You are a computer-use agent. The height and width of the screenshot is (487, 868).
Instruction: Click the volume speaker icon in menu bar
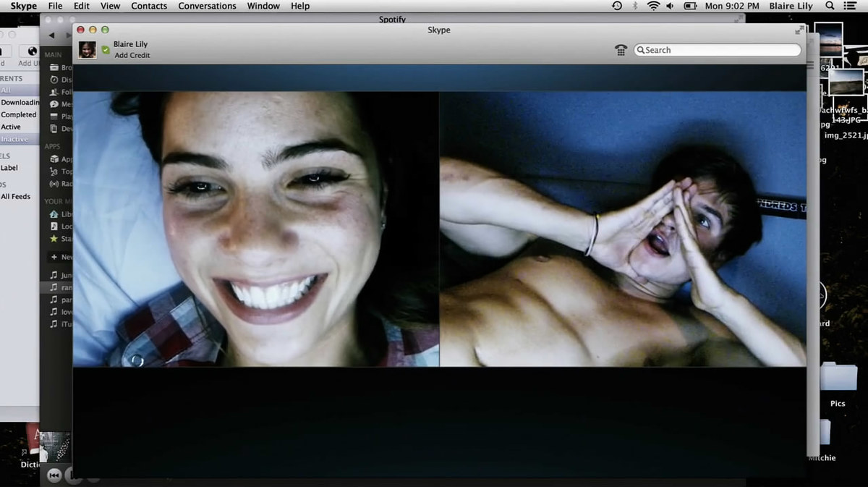[x=671, y=6]
